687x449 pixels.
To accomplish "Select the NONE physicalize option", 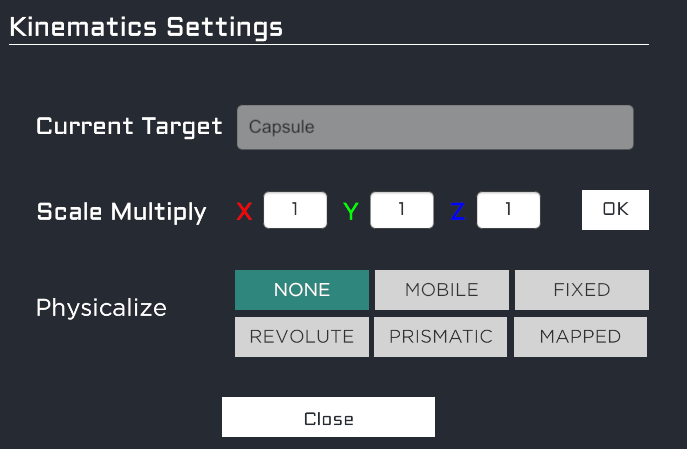I will pyautogui.click(x=302, y=290).
